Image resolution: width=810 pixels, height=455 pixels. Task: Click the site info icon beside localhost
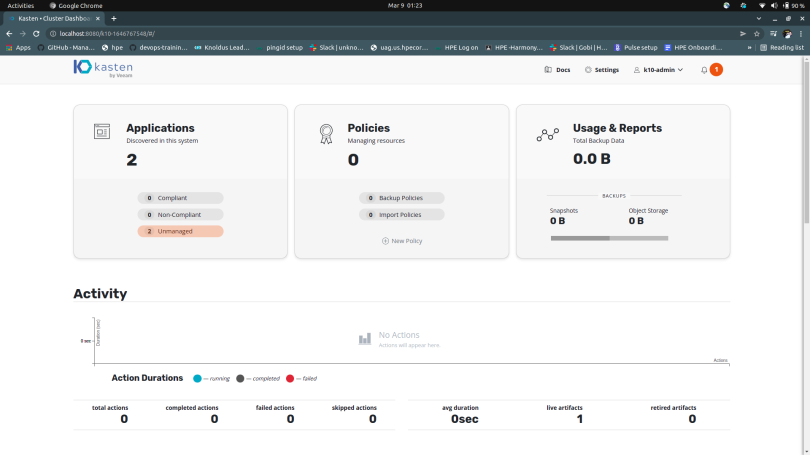[53, 34]
